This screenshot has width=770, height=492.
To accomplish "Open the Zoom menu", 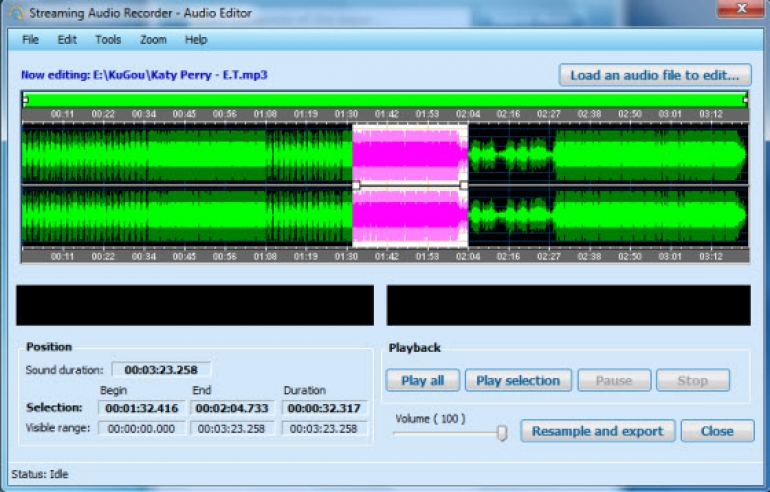I will [x=153, y=40].
